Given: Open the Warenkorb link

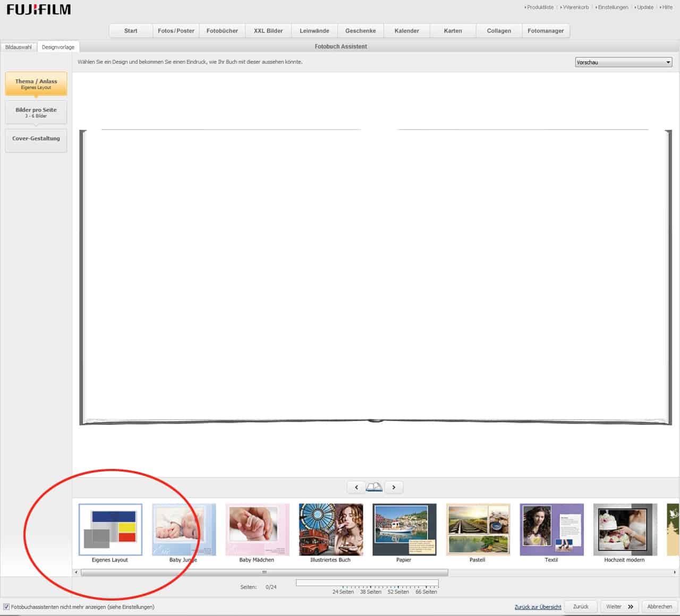Looking at the screenshot, I should click(x=575, y=7).
